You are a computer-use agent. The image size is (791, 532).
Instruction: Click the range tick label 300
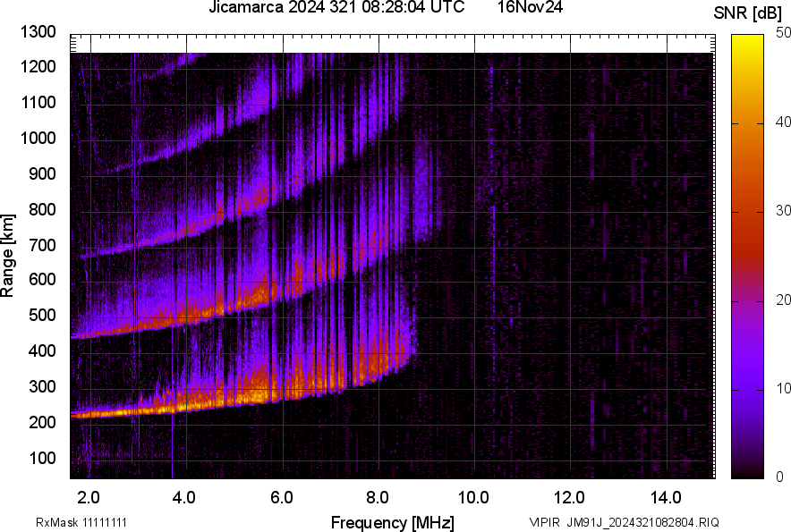pyautogui.click(x=42, y=387)
